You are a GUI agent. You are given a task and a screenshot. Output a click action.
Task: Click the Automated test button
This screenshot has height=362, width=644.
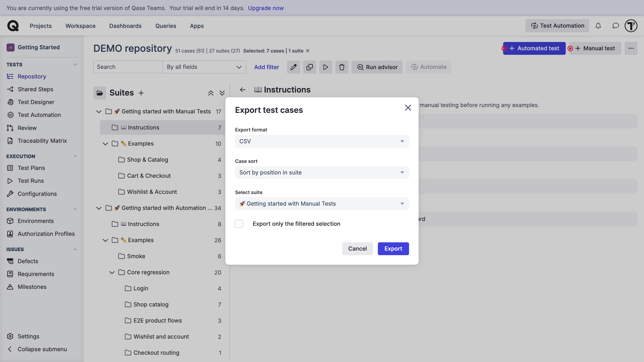point(534,48)
